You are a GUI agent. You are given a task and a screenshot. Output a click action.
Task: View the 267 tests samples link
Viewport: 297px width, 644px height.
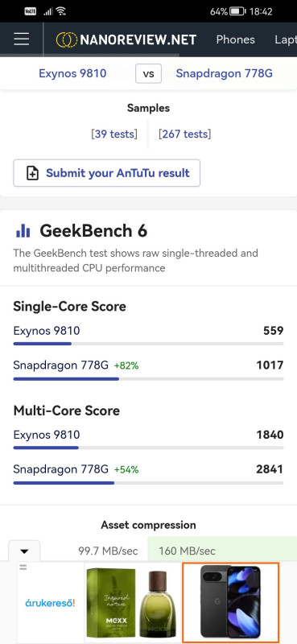pyautogui.click(x=185, y=134)
